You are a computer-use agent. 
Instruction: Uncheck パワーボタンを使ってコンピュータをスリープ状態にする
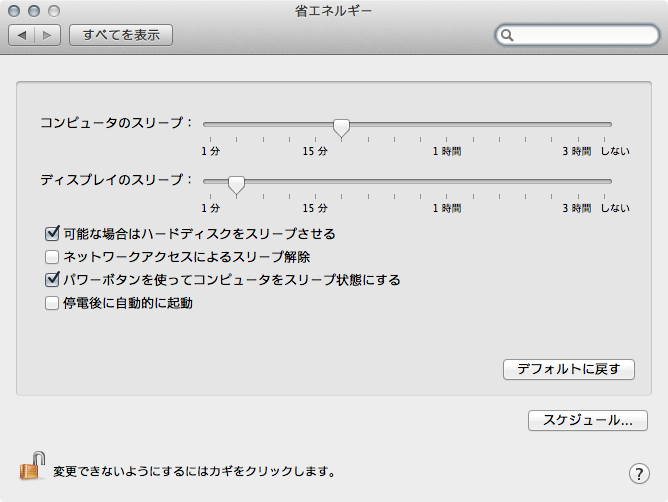tap(52, 280)
